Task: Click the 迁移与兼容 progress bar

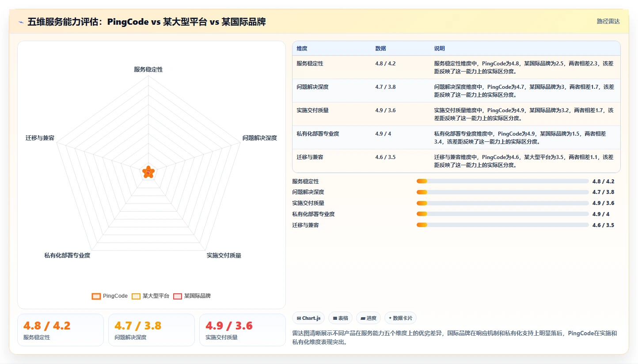Action: pos(503,225)
